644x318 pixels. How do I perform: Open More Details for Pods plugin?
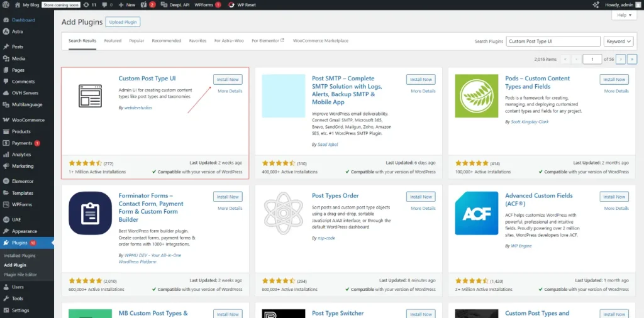click(616, 91)
